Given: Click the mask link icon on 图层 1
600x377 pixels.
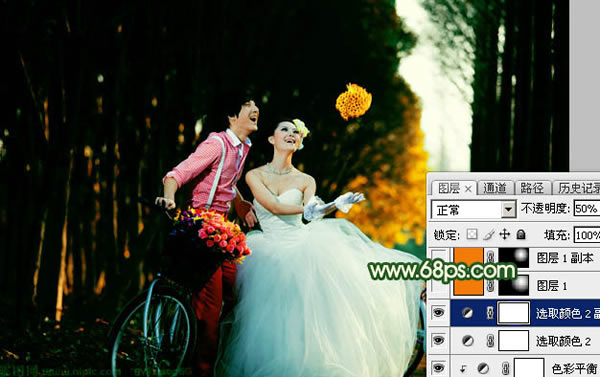Looking at the screenshot, I should pyautogui.click(x=490, y=285).
